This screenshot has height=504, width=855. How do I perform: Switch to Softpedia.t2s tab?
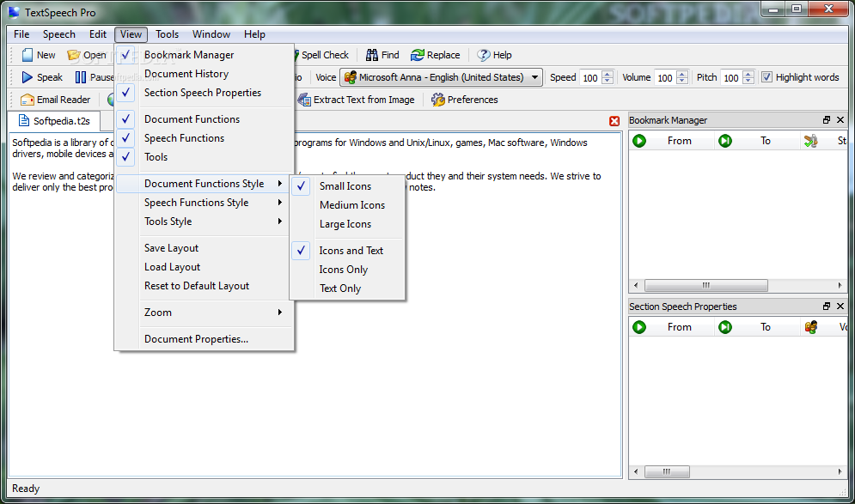pyautogui.click(x=54, y=121)
